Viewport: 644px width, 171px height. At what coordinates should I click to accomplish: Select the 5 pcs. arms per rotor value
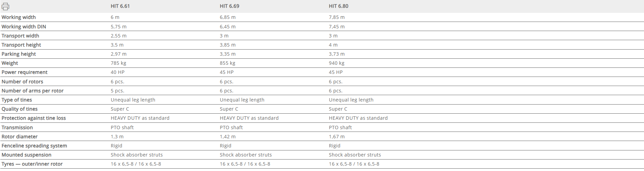[117, 91]
